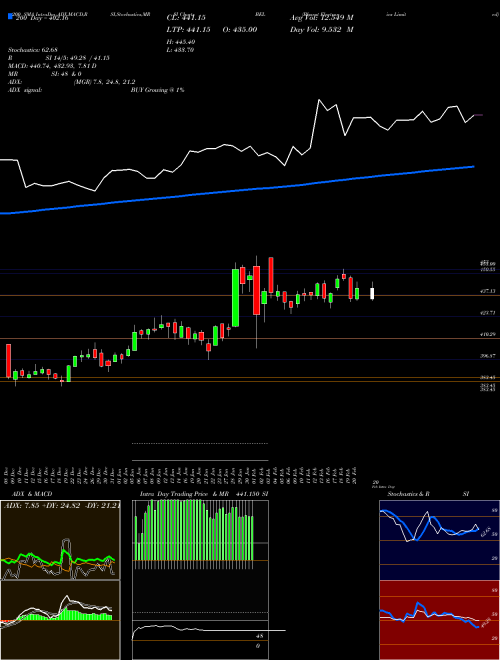
Task: Click the 'Avg Vol: 12.549 M' reading
Action: tap(322, 18)
